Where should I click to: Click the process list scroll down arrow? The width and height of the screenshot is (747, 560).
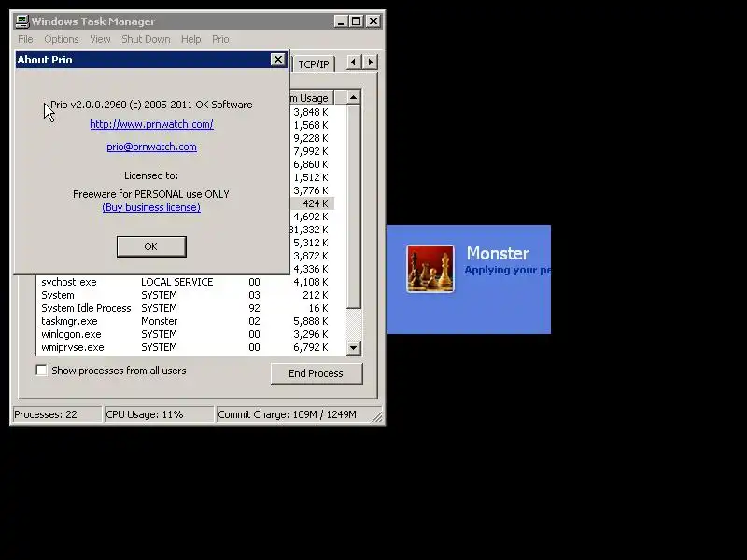[354, 347]
